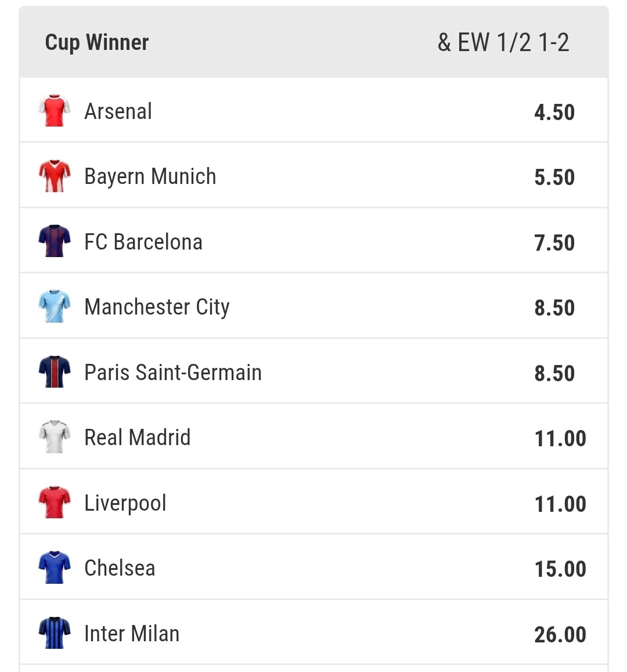Choose Inter Milan odds 26.00

[x=560, y=634]
